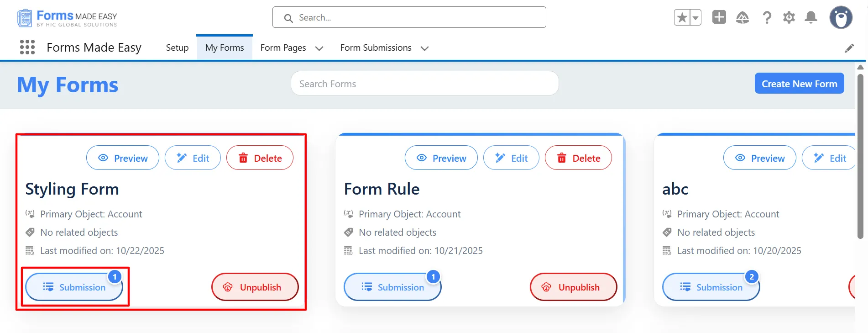This screenshot has height=333, width=868.
Task: Expand the Favorites list dropdown arrow
Action: point(695,18)
